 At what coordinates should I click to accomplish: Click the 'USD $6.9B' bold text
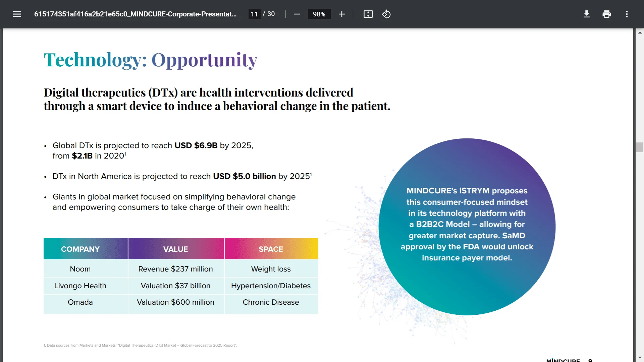(x=196, y=145)
